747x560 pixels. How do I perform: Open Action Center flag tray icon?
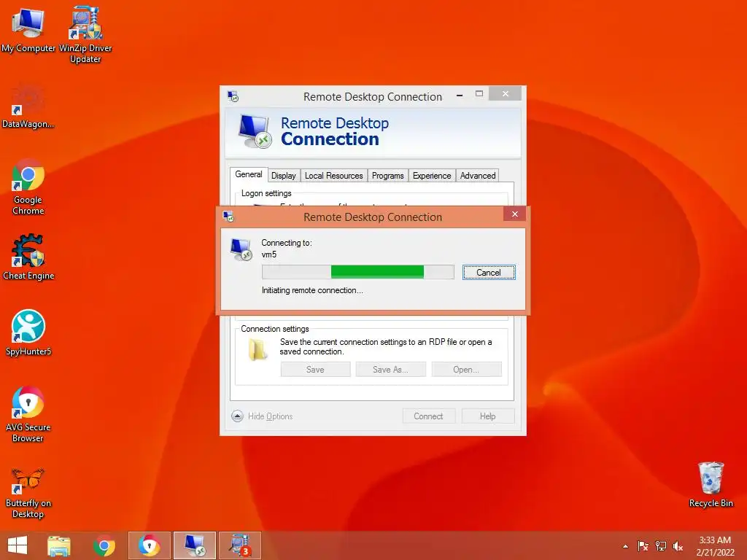tap(643, 546)
